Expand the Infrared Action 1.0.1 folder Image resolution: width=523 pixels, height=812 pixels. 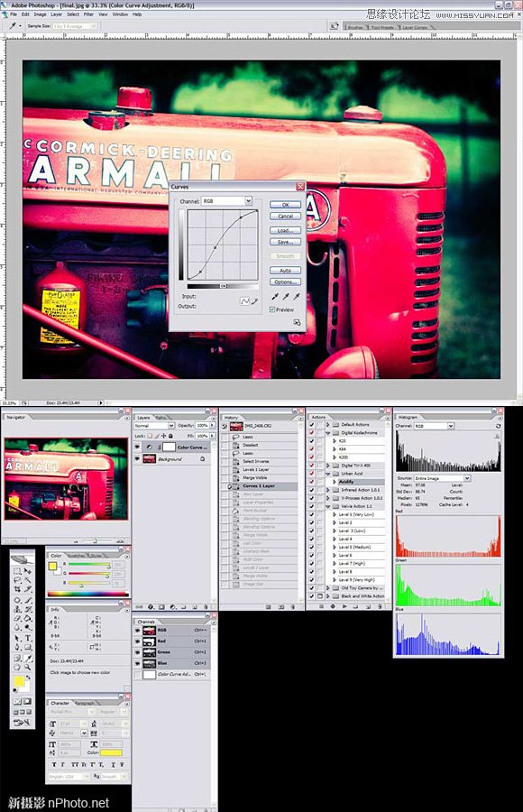[x=328, y=490]
